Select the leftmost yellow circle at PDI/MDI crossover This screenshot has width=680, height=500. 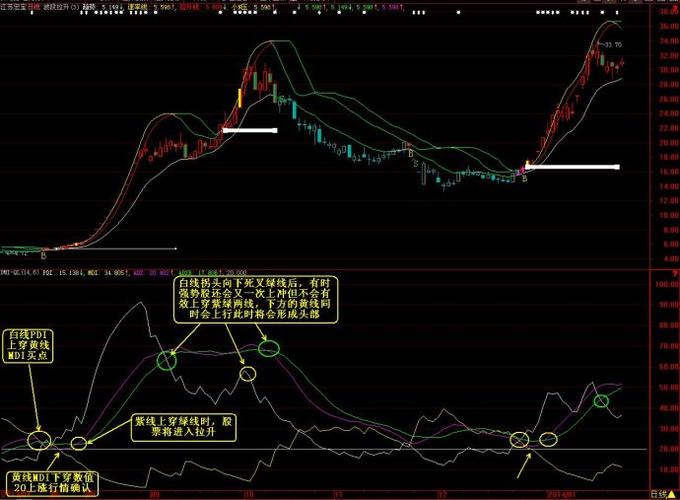(x=39, y=441)
